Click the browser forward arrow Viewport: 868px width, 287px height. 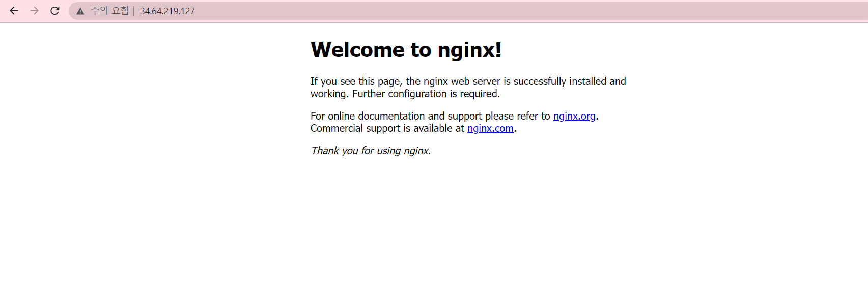pyautogui.click(x=34, y=11)
